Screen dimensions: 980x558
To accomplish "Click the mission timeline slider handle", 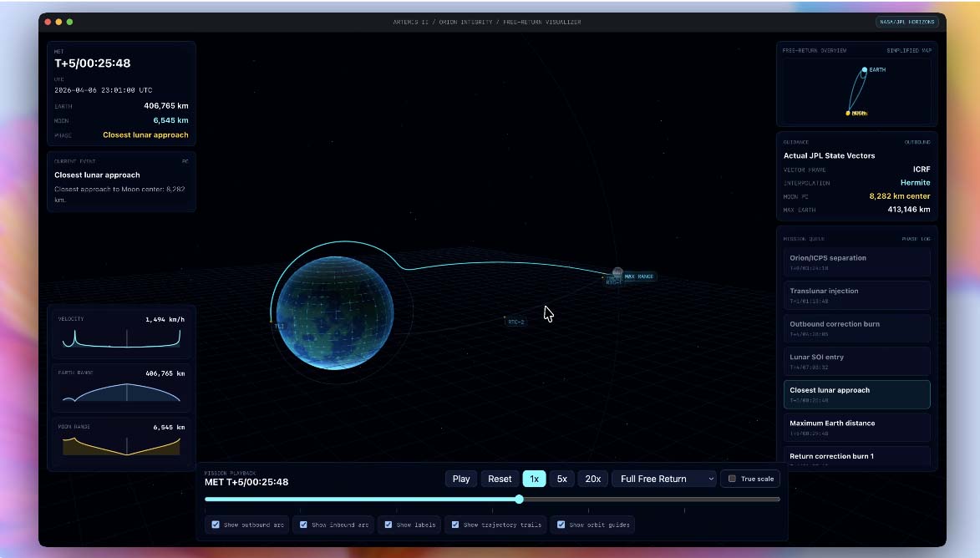I will pyautogui.click(x=520, y=500).
